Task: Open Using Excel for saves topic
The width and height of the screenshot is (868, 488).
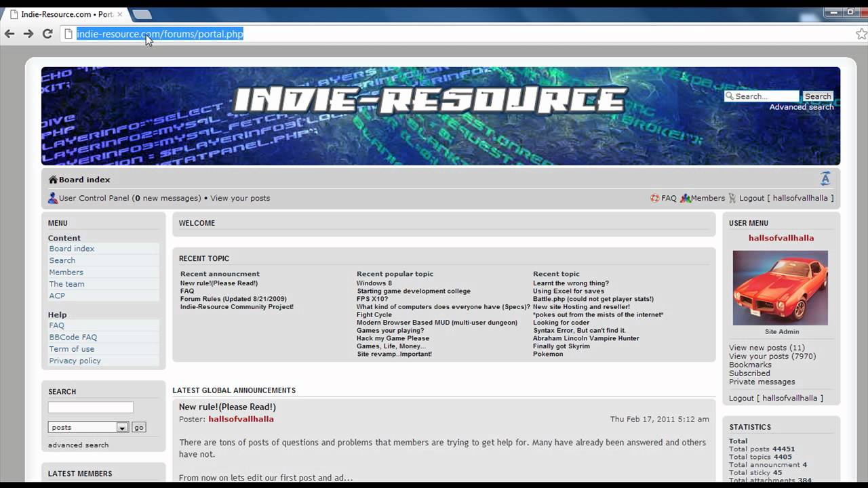Action: [568, 291]
